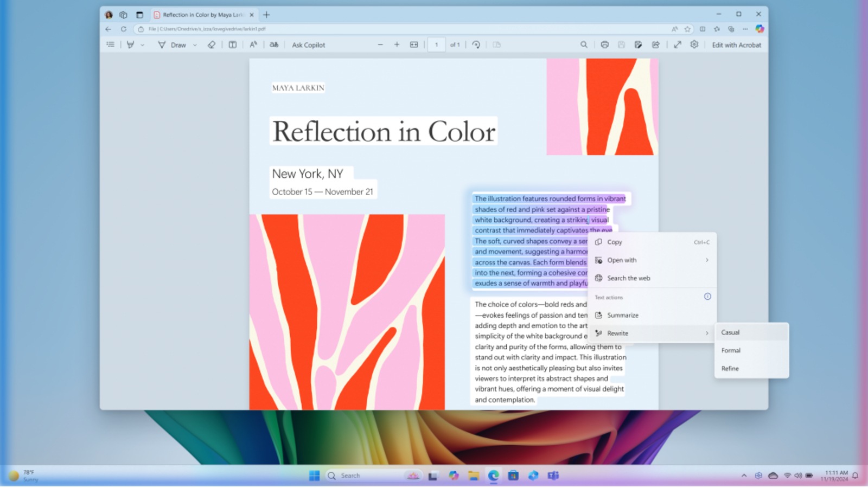
Task: Enable the Draw annotation mode
Action: pyautogui.click(x=175, y=44)
